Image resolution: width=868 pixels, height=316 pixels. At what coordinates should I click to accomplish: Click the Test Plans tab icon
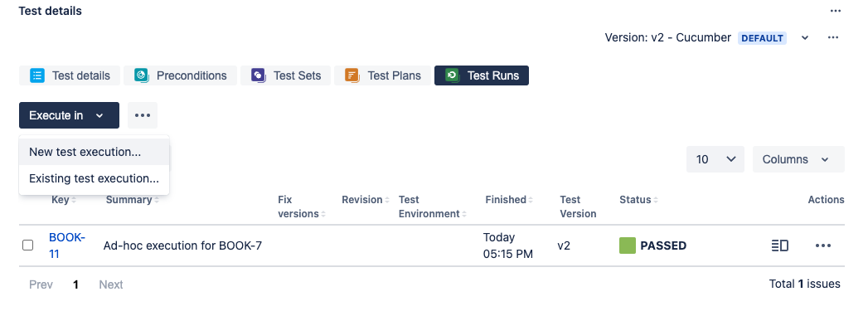(352, 75)
